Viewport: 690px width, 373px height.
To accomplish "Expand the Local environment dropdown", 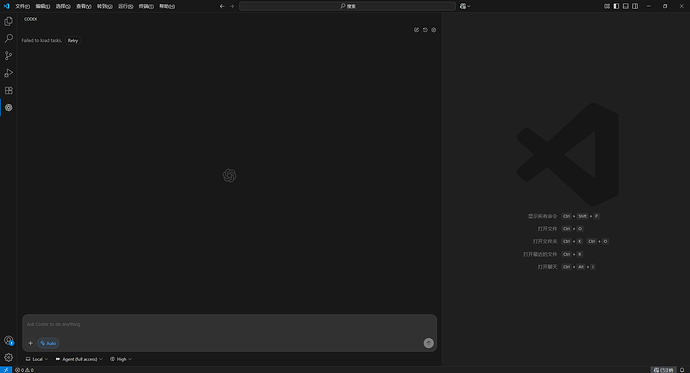I will click(37, 359).
